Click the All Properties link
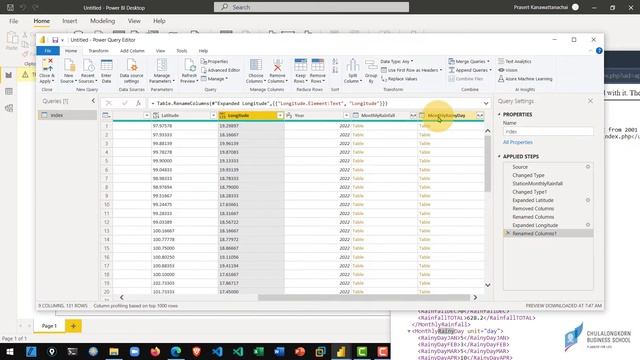This screenshot has height=360, width=640. coord(518,142)
